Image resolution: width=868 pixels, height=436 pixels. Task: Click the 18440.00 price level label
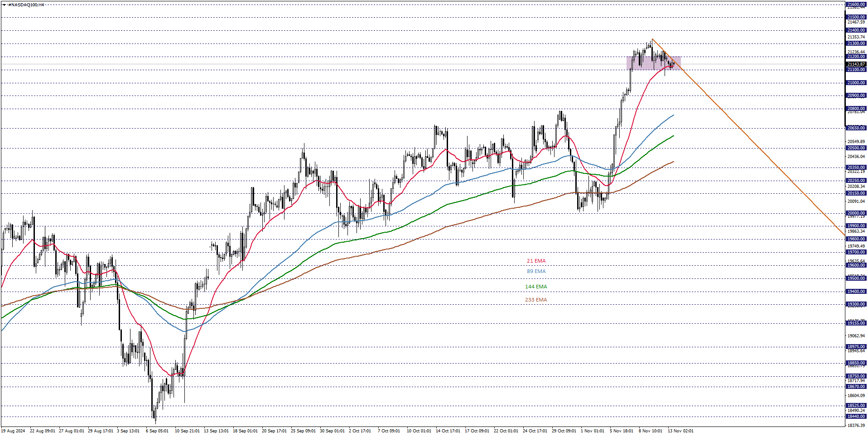(856, 417)
